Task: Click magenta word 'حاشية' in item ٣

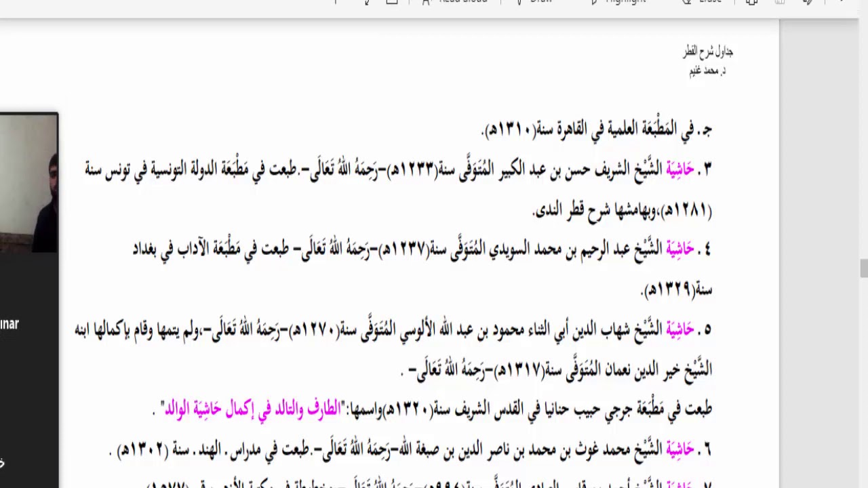Action: point(680,169)
